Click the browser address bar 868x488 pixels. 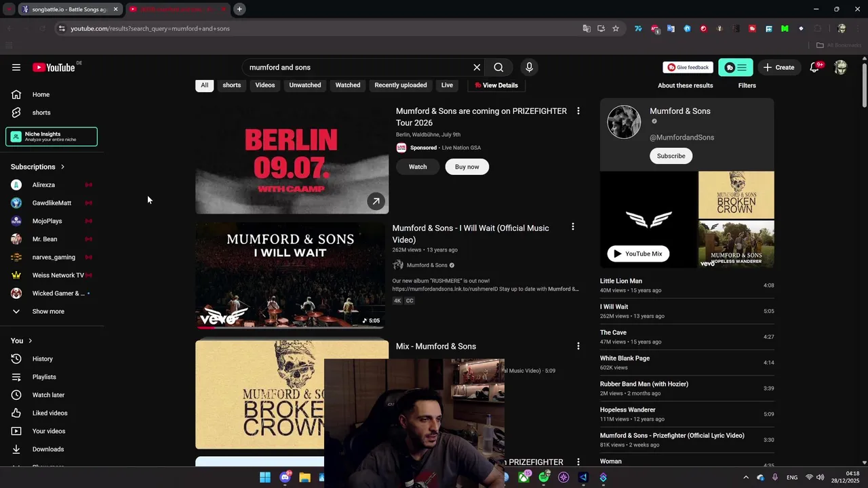click(x=319, y=28)
